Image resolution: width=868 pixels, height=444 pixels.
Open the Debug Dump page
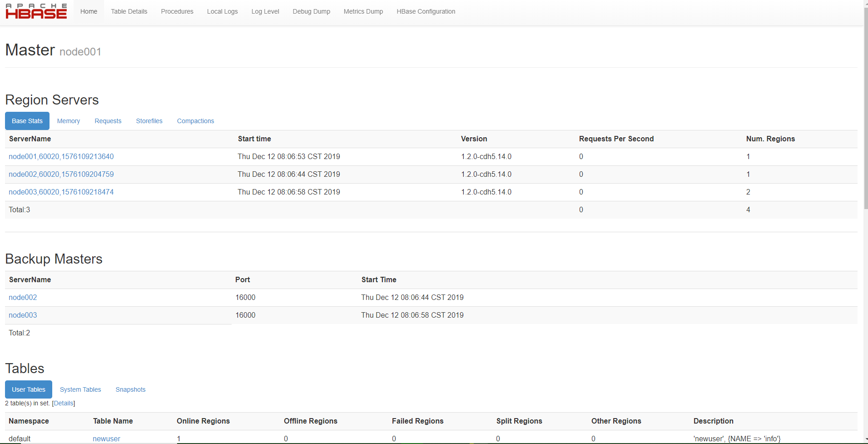pos(312,11)
